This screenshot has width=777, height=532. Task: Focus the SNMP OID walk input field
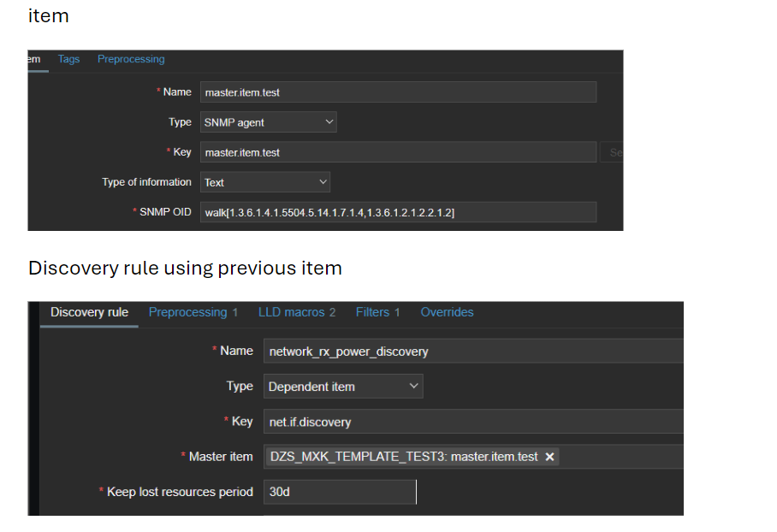(398, 212)
